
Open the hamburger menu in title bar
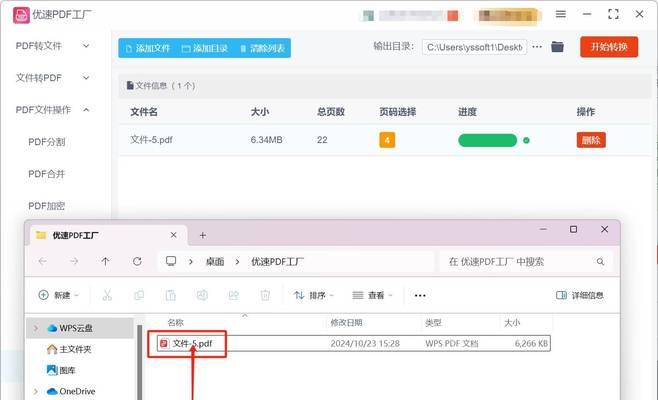coord(561,14)
